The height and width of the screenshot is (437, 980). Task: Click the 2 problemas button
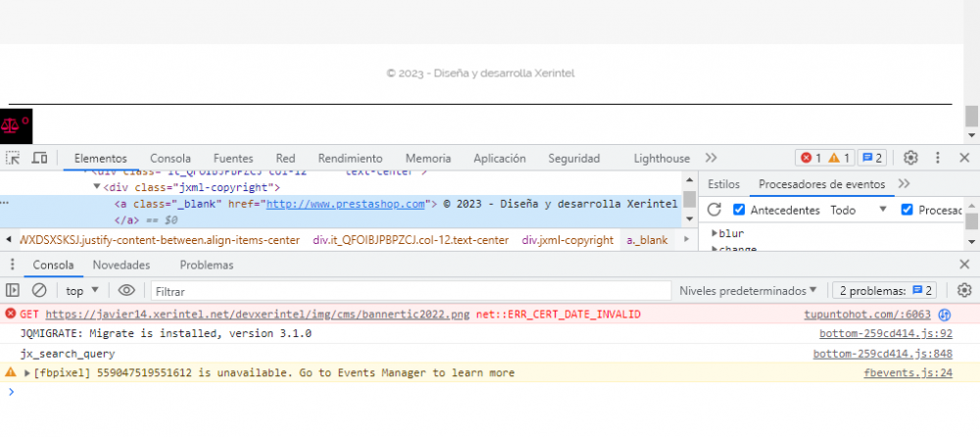click(884, 290)
